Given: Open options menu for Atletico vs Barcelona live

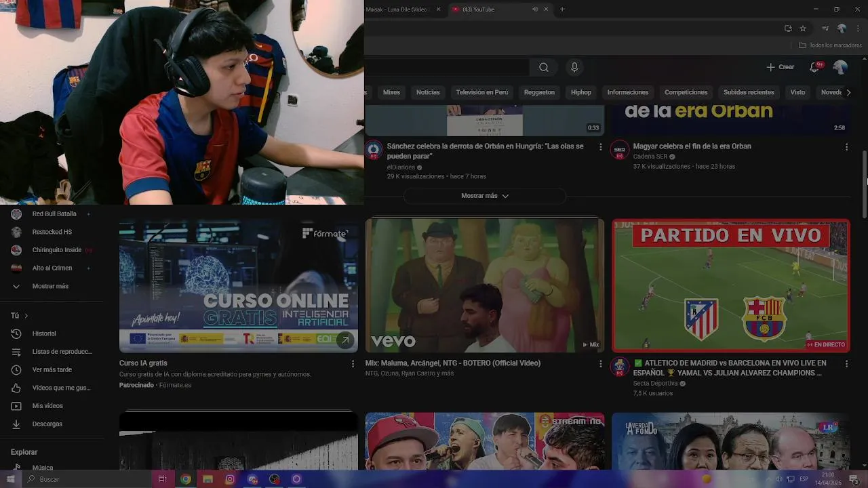Looking at the screenshot, I should (846, 363).
